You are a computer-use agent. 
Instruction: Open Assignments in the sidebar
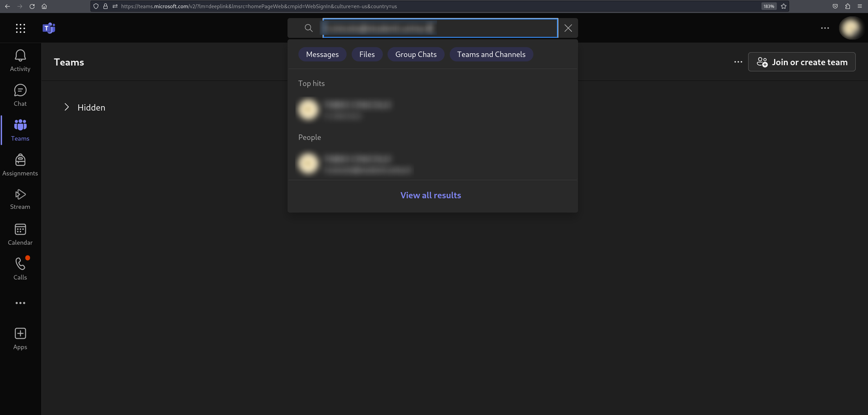(x=20, y=165)
